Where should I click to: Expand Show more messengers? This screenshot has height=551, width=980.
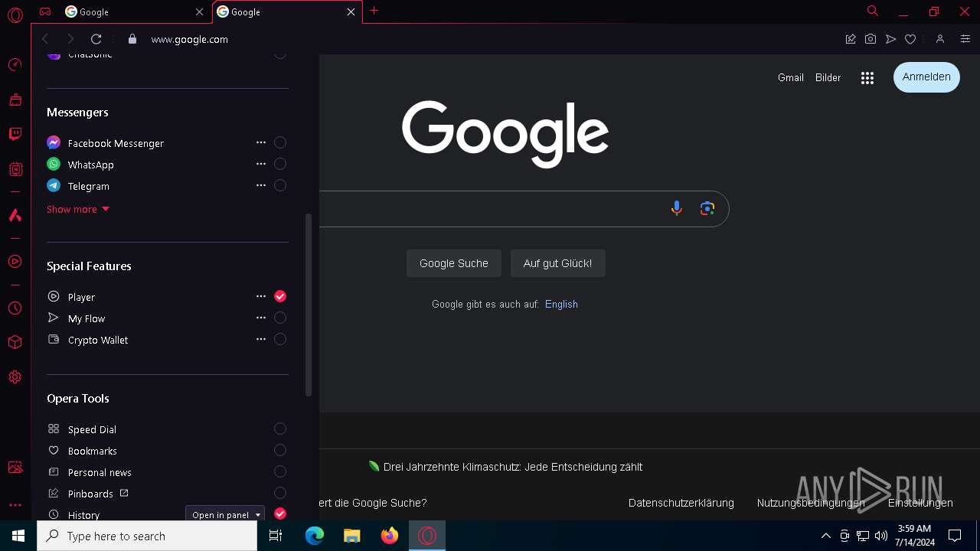(78, 209)
